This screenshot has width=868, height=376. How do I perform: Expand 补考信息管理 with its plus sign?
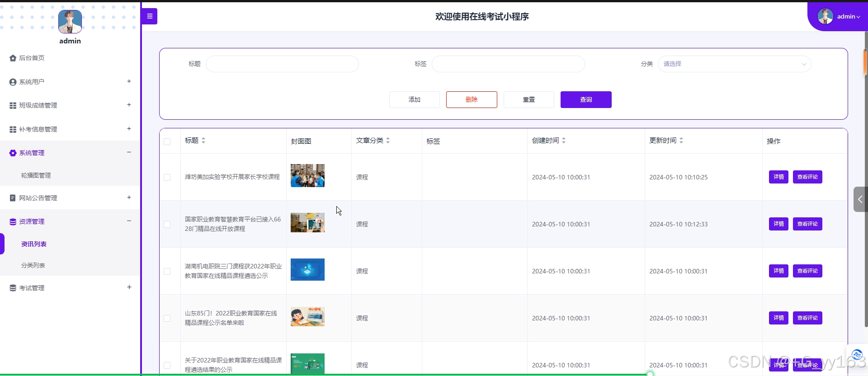pos(129,129)
